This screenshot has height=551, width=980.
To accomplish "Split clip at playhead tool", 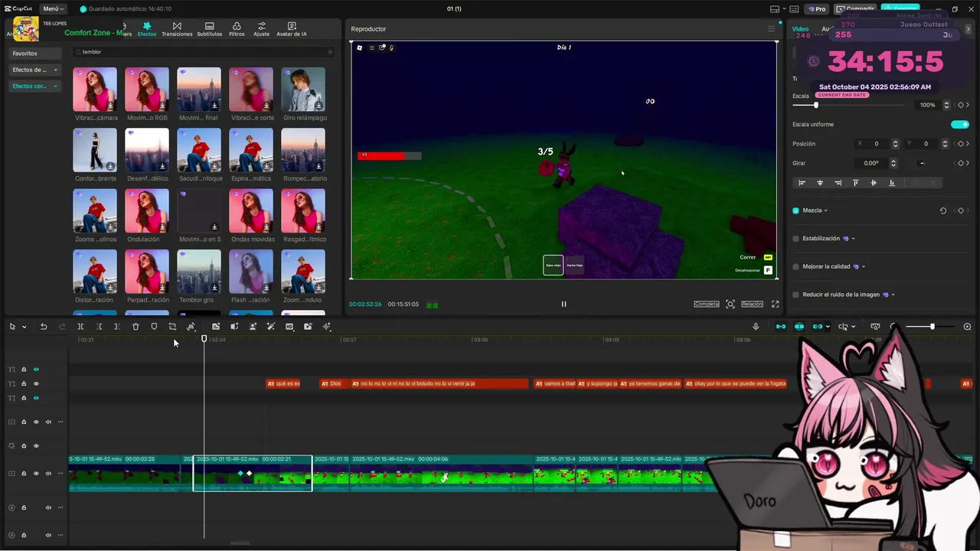I will [80, 327].
